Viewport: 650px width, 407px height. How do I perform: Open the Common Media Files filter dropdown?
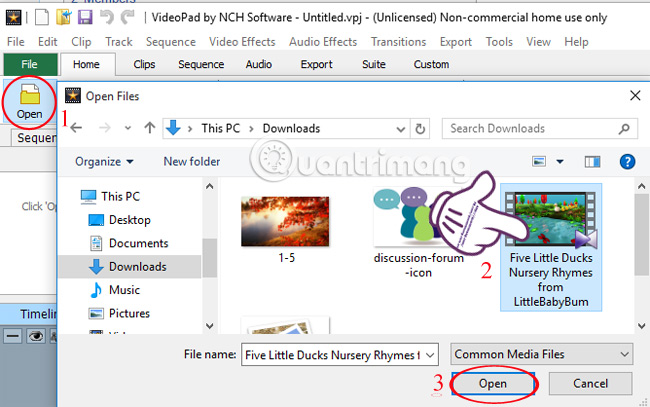(541, 354)
